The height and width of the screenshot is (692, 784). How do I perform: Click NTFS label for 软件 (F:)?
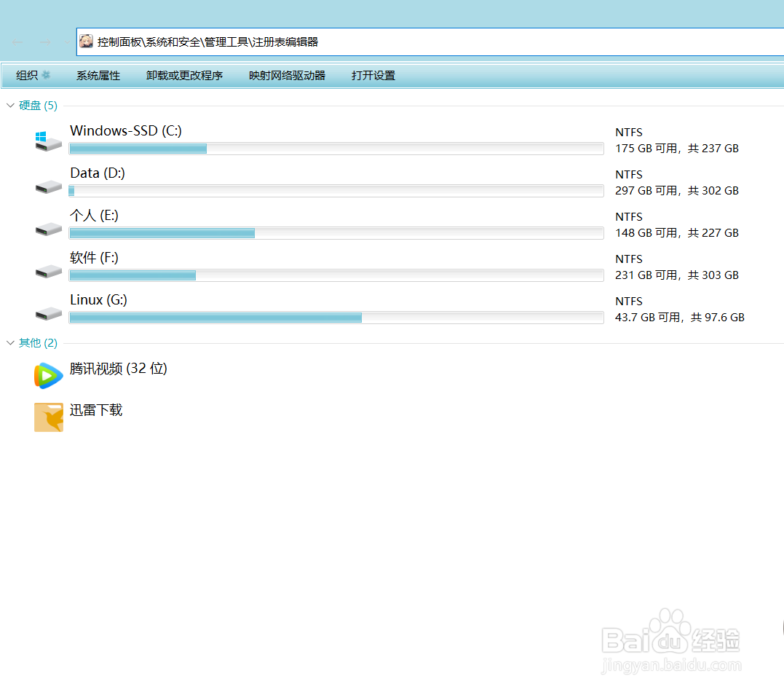[629, 259]
